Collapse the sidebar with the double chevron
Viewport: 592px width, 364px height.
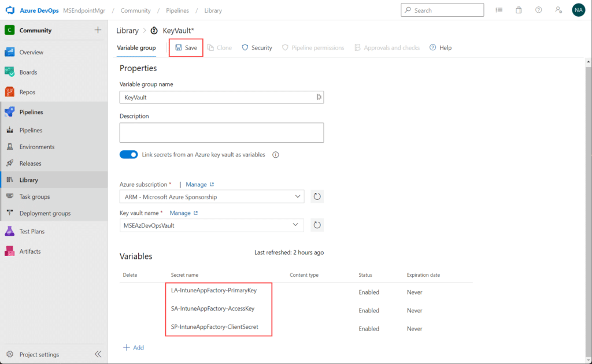click(x=98, y=354)
